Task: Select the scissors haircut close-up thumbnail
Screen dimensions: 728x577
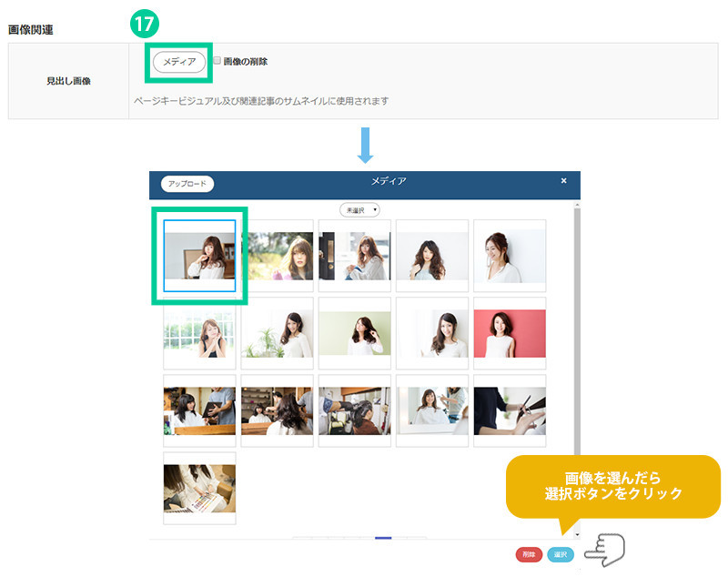Action: [x=510, y=410]
